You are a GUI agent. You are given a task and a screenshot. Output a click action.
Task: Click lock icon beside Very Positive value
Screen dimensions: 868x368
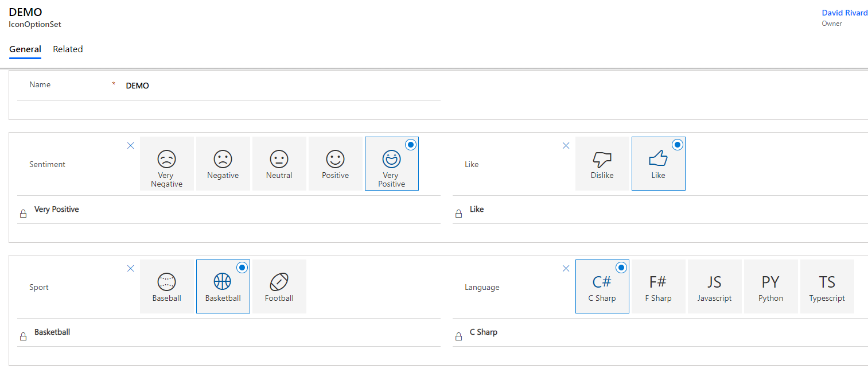(24, 214)
